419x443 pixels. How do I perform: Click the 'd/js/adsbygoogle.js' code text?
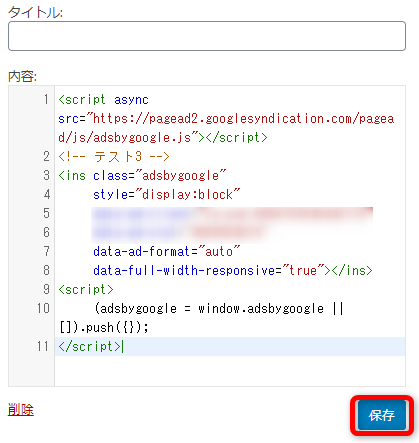click(125, 137)
